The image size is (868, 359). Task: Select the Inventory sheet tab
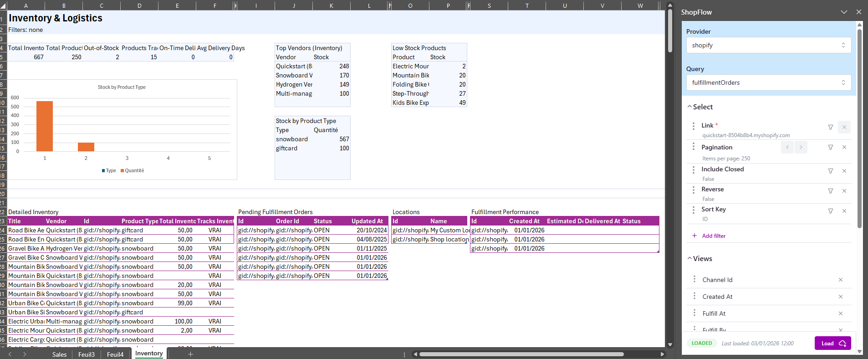point(149,354)
